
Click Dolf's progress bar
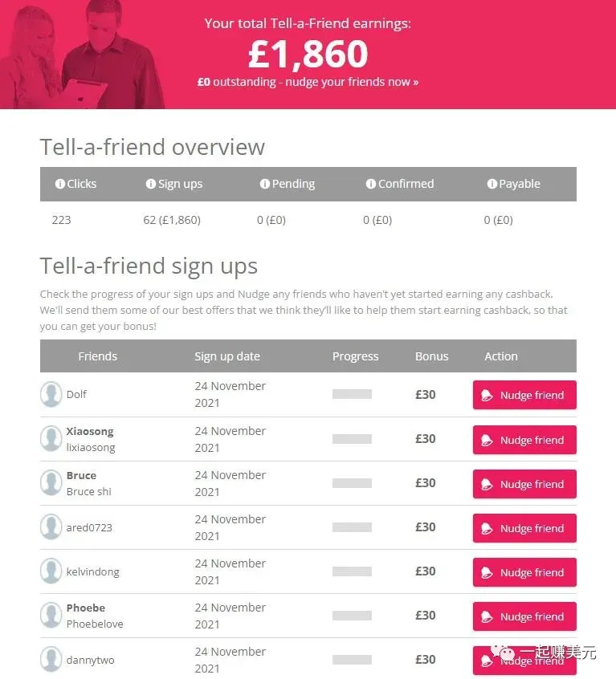point(352,394)
